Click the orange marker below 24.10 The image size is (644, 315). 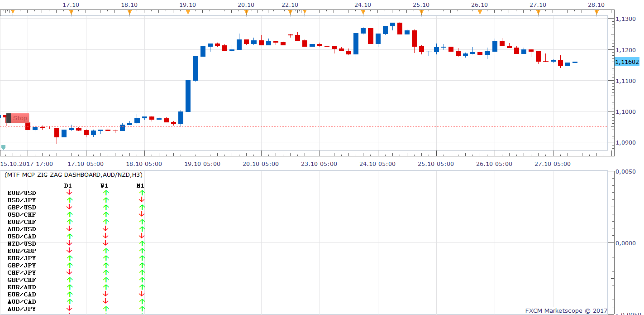[x=363, y=12]
